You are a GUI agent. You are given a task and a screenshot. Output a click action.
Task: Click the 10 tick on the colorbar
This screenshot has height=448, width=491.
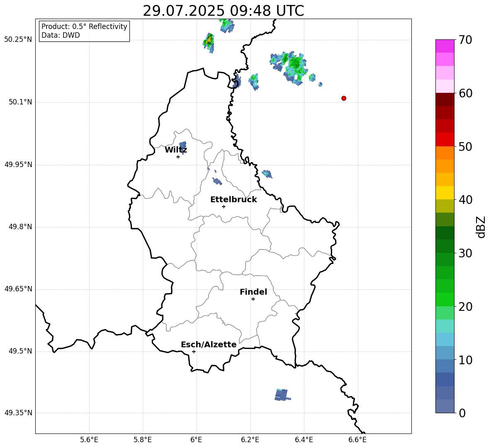point(466,360)
